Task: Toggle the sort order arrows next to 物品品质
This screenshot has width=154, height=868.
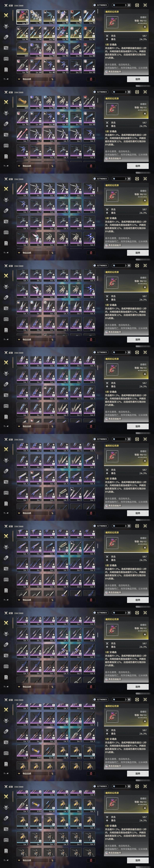Action: tap(52, 79)
